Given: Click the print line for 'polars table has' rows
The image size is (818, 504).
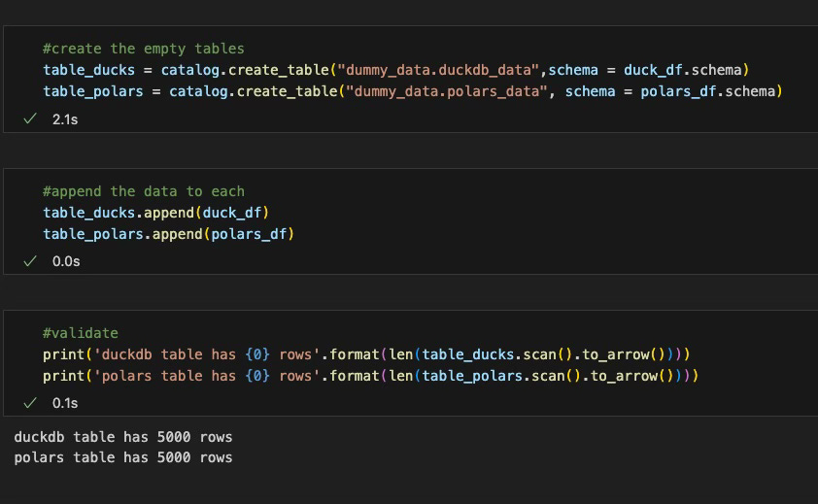Looking at the screenshot, I should pyautogui.click(x=370, y=376).
